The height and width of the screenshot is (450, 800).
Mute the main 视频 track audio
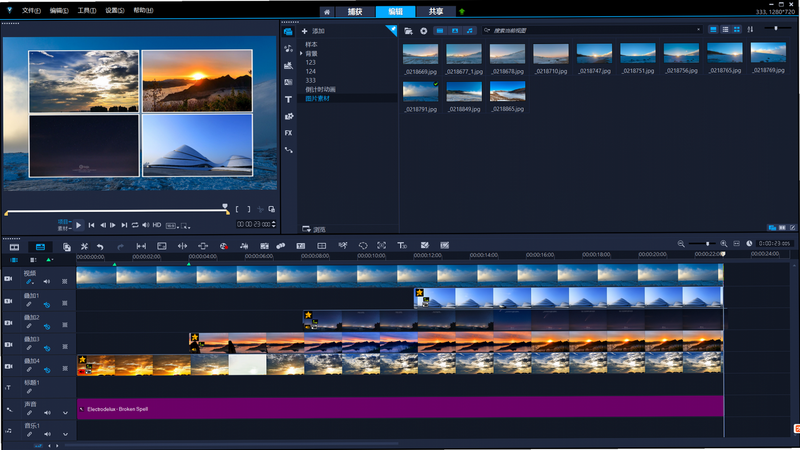46,281
